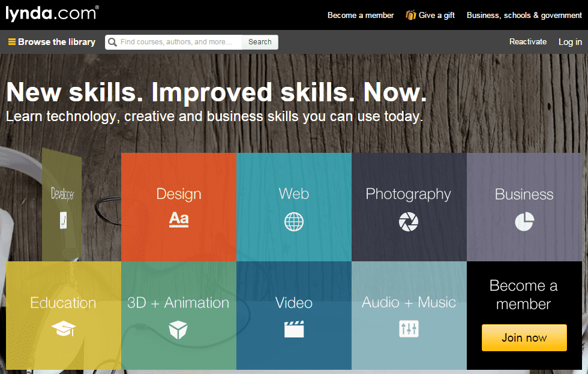The height and width of the screenshot is (374, 588).
Task: Click the Audio + Music mixer sliders icon
Action: (x=409, y=328)
